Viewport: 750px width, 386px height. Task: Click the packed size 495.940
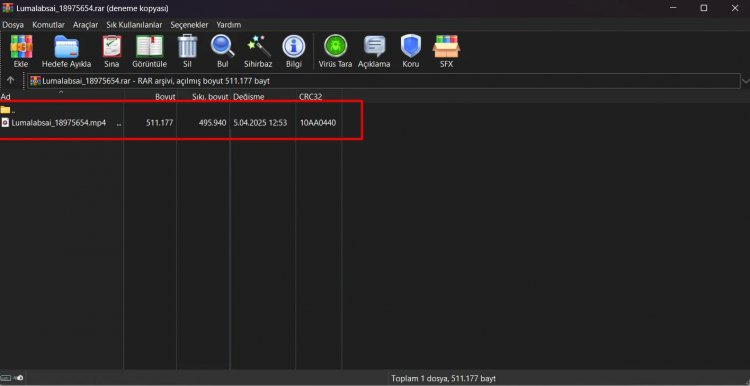[x=213, y=123]
